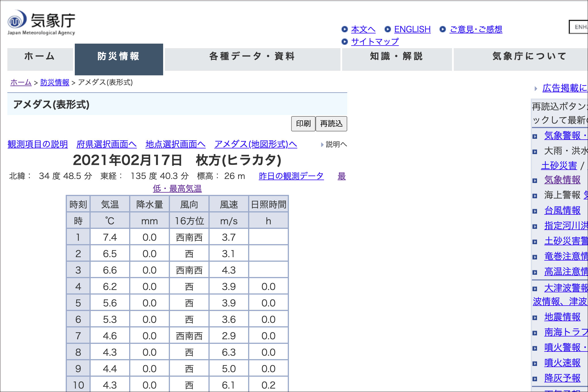This screenshot has width=588, height=392.
Task: Open 各種データ・資料 navigation tab
Action: click(252, 57)
